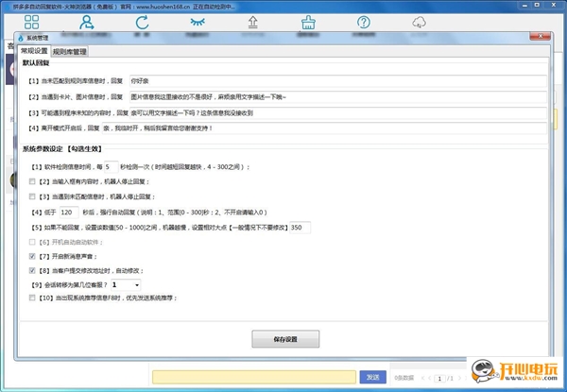
Task: Edit the away mode reply field
Action: (324, 128)
